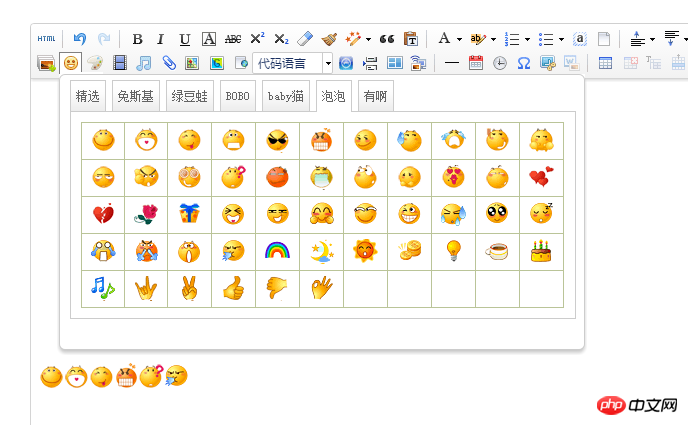Apply strikethrough formatting
This screenshot has height=425, width=688.
pyautogui.click(x=233, y=39)
